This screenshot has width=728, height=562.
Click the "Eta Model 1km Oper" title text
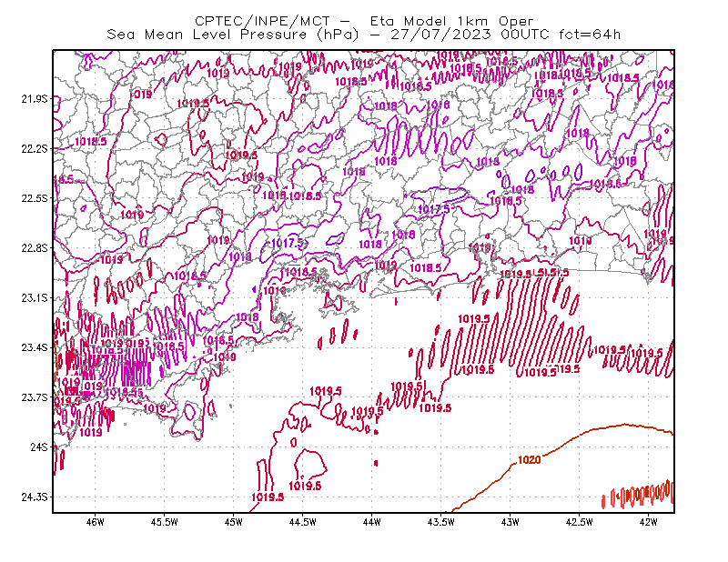(451, 21)
